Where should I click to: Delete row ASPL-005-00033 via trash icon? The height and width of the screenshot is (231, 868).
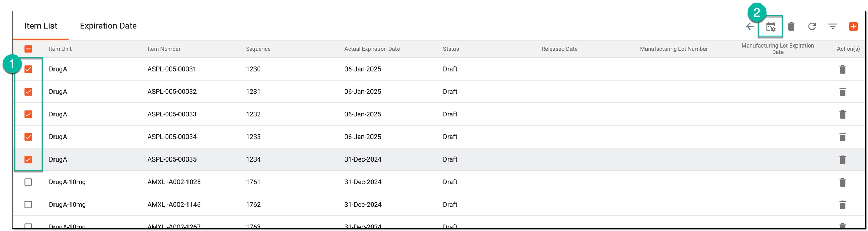(x=842, y=114)
